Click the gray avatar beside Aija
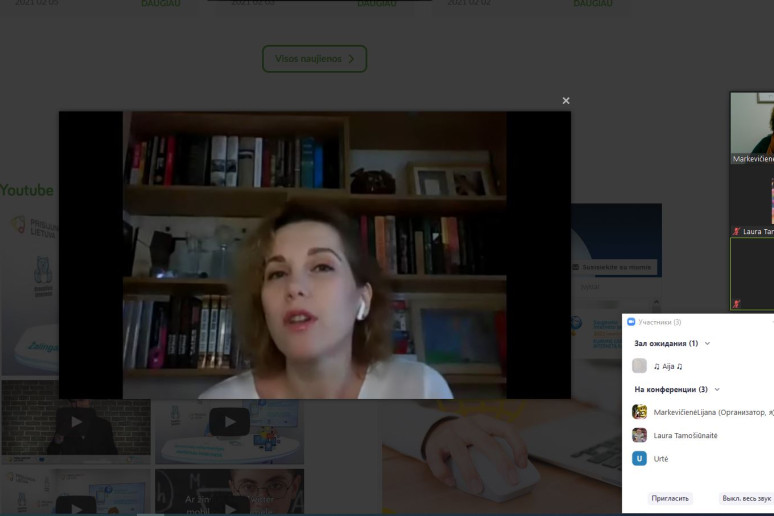 (x=639, y=366)
